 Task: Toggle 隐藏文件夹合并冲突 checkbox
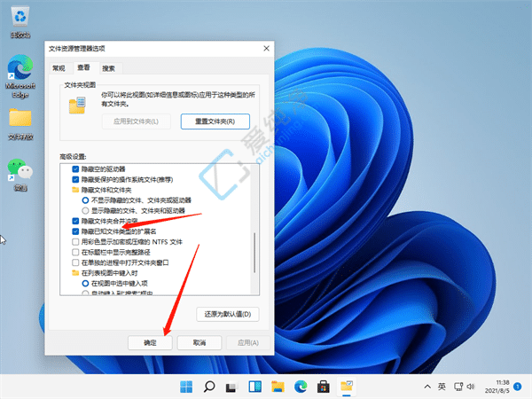point(75,221)
